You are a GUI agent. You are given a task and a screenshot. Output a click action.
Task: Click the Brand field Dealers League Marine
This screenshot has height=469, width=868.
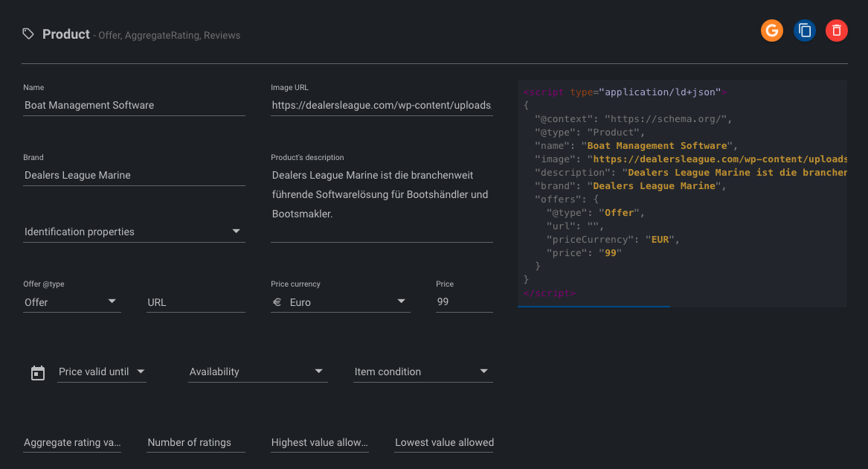click(134, 175)
